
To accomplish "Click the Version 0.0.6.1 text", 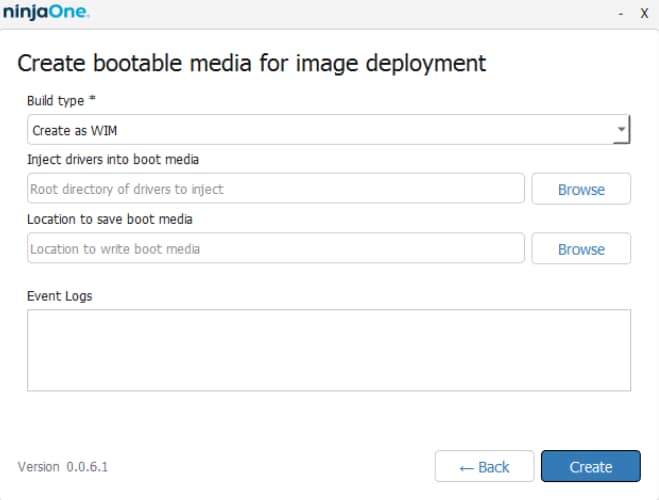I will pyautogui.click(x=63, y=467).
